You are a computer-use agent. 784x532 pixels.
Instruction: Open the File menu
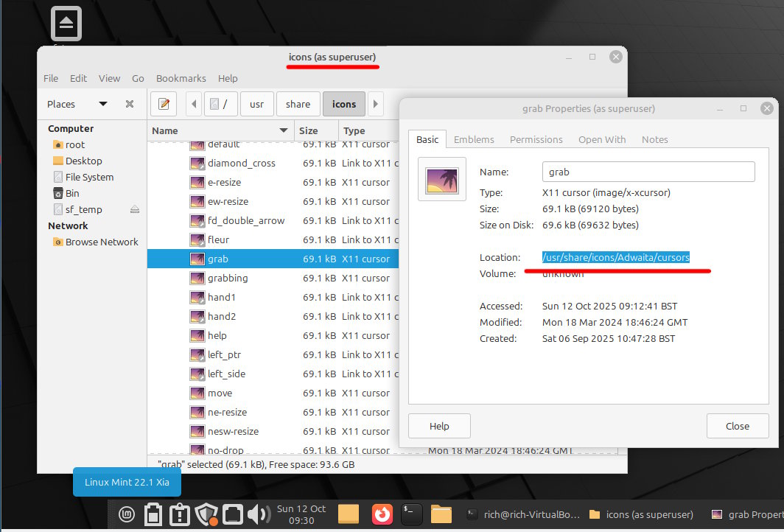point(51,79)
